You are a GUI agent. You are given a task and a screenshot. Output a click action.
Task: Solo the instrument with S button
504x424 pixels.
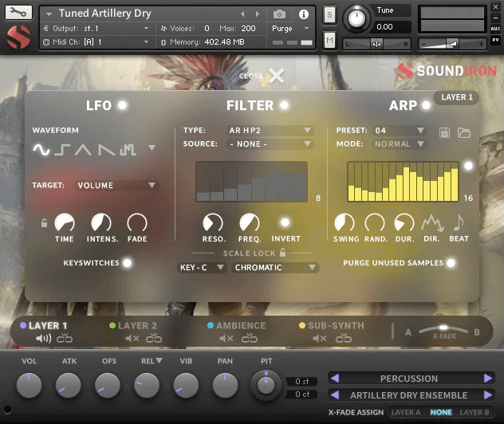coord(329,15)
